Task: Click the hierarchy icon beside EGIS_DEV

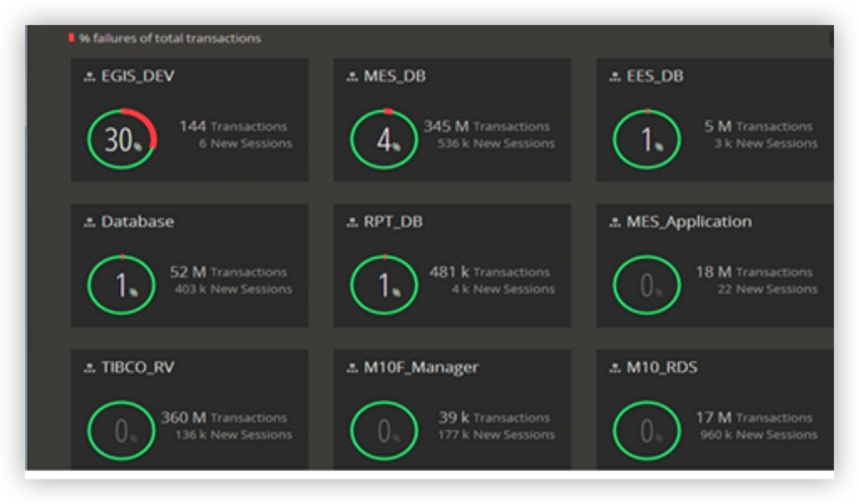Action: pyautogui.click(x=89, y=77)
